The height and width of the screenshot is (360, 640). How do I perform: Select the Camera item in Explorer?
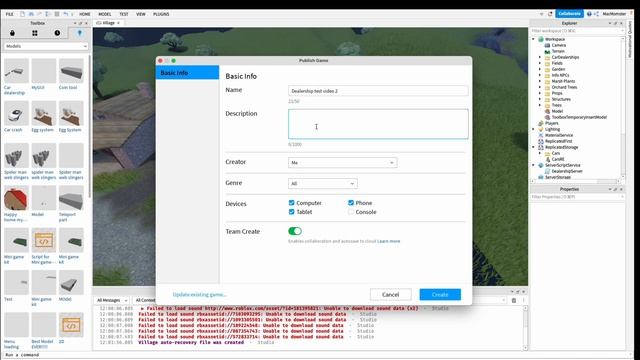point(556,45)
